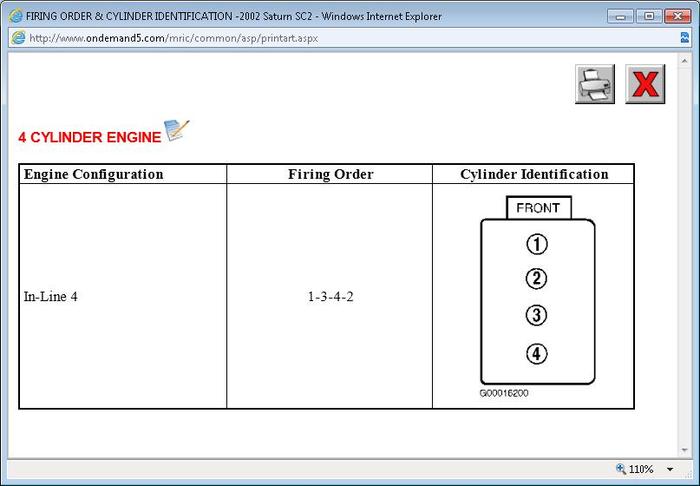Click cylinder number 1 in the diagram

click(537, 244)
